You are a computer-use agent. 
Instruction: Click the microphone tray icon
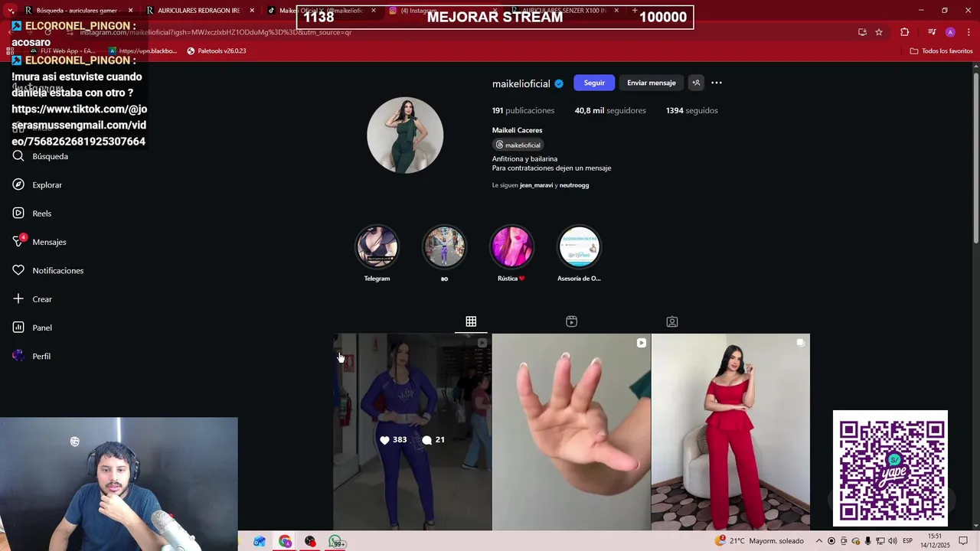[867, 541]
